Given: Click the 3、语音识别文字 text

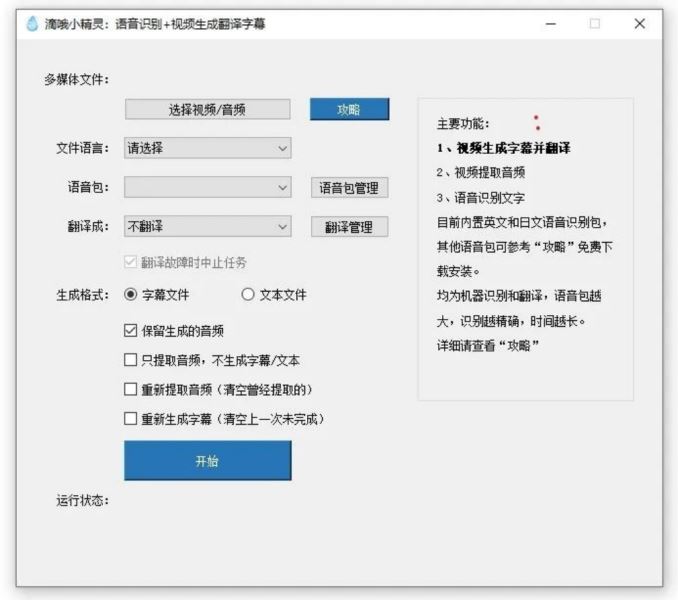Looking at the screenshot, I should click(481, 198).
